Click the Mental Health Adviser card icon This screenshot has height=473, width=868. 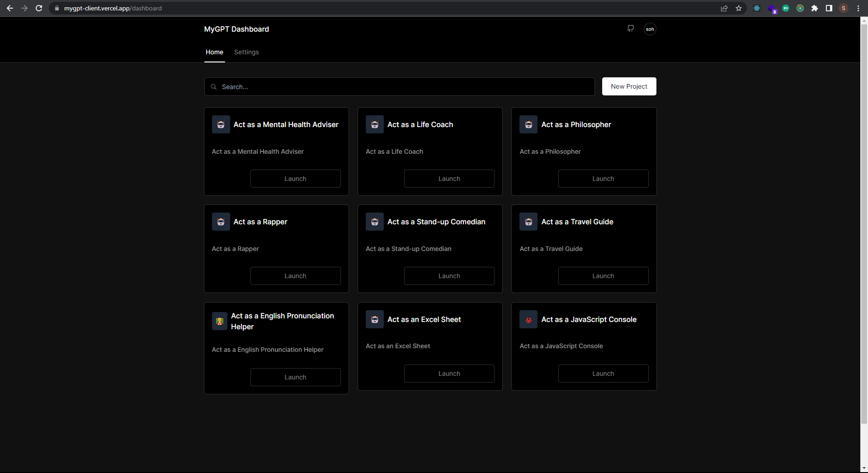[x=221, y=124]
